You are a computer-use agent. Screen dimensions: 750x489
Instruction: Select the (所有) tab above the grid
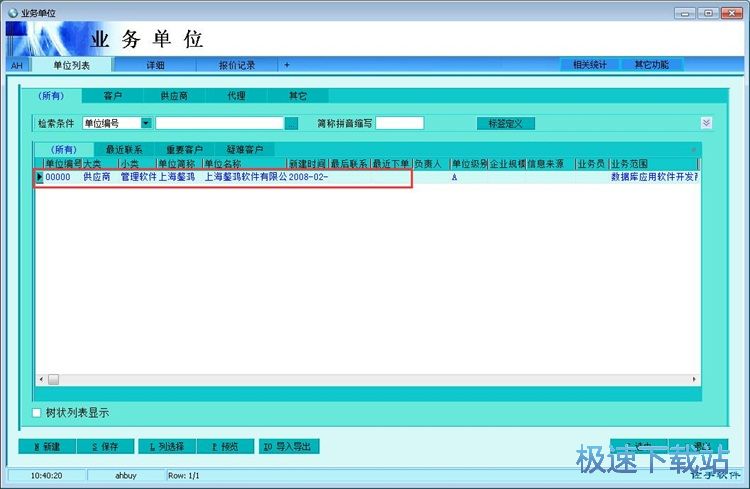[64, 150]
